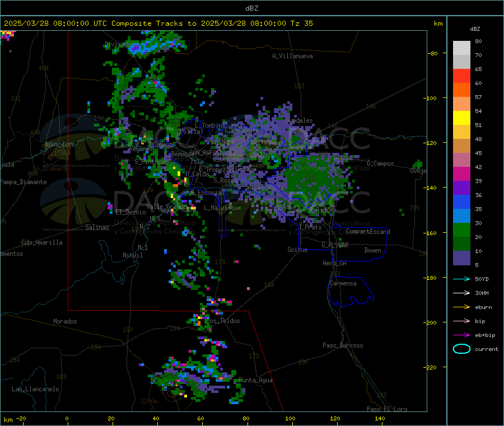The height and width of the screenshot is (426, 504).
Task: Click the 'km' unit label at top right
Action: point(438,24)
